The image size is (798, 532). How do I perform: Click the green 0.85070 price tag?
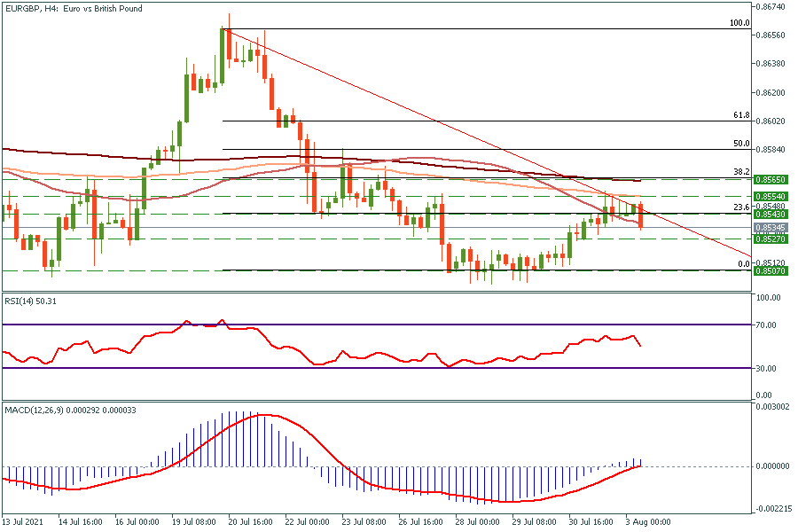771,270
